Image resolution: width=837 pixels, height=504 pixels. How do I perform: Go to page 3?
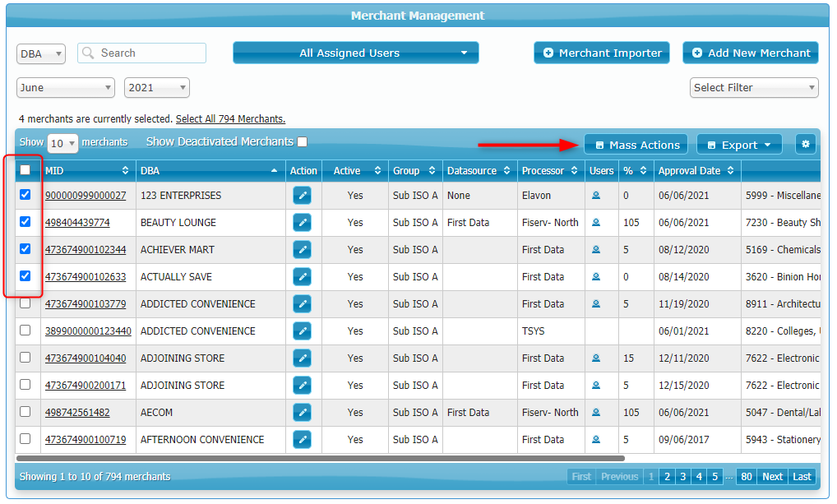pos(682,476)
